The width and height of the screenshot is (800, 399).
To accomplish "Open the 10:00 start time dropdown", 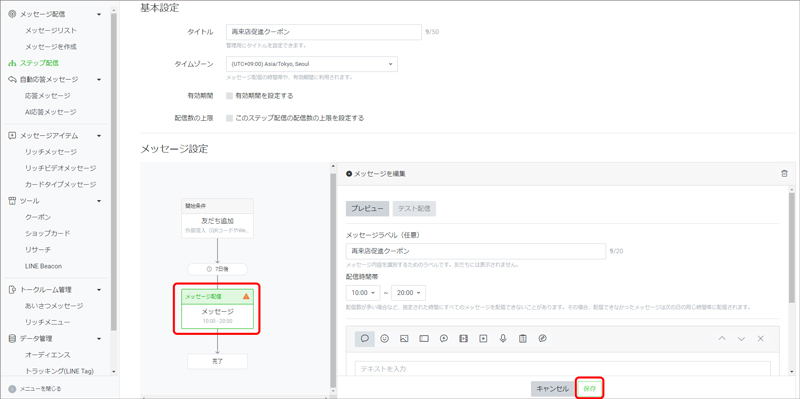I will coord(363,293).
